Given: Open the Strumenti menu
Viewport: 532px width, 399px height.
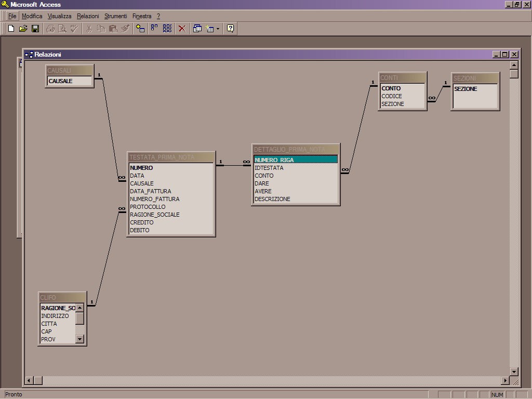Looking at the screenshot, I should point(115,16).
